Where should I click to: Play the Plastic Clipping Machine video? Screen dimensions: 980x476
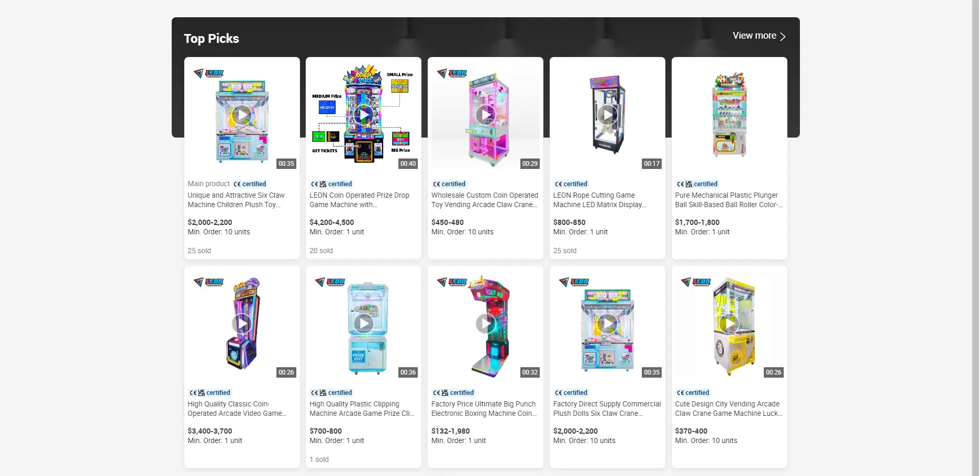[363, 323]
